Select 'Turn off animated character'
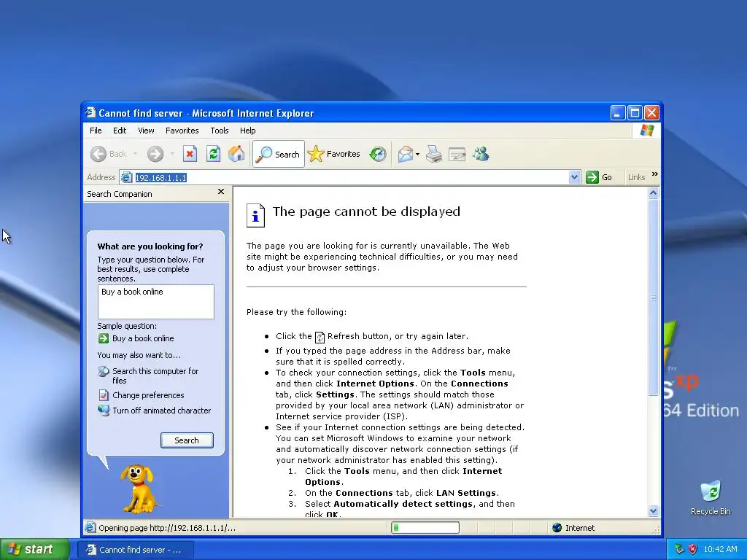Viewport: 747px width, 560px height. click(x=161, y=411)
